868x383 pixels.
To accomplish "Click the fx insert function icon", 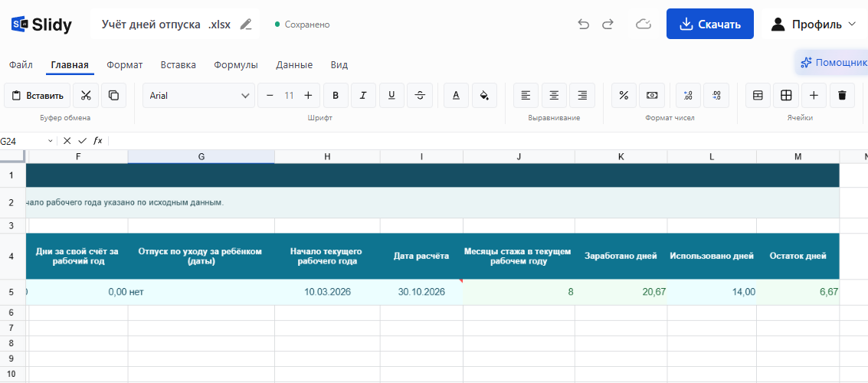I will [x=98, y=141].
